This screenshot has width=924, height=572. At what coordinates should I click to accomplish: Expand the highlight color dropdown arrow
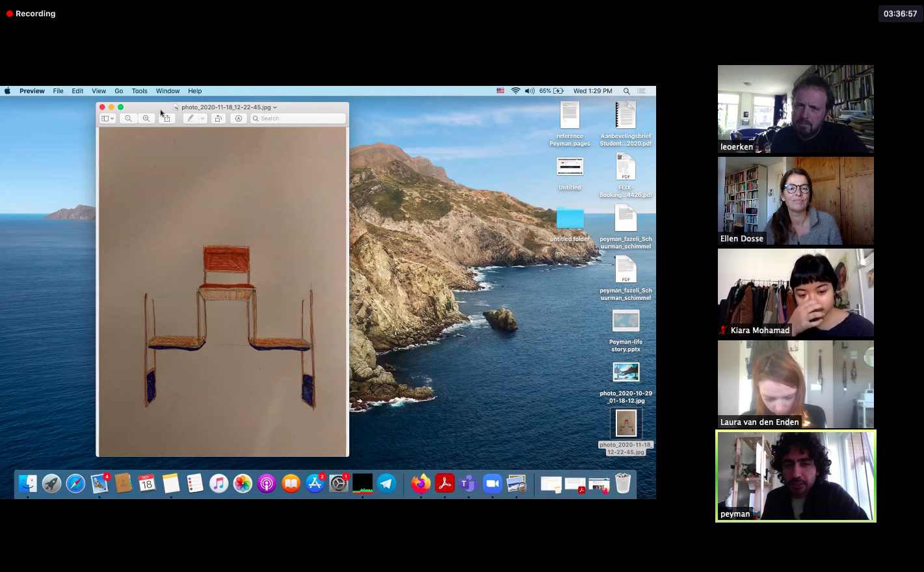point(202,118)
